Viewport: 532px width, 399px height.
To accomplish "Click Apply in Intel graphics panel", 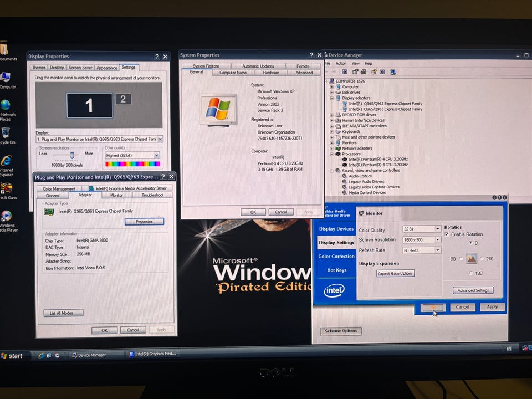I will click(x=492, y=306).
